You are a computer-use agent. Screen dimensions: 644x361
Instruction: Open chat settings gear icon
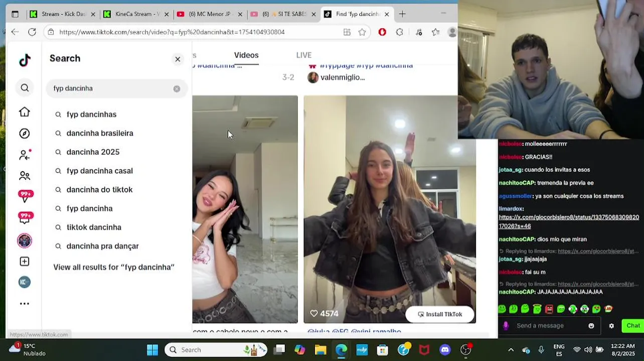click(611, 326)
